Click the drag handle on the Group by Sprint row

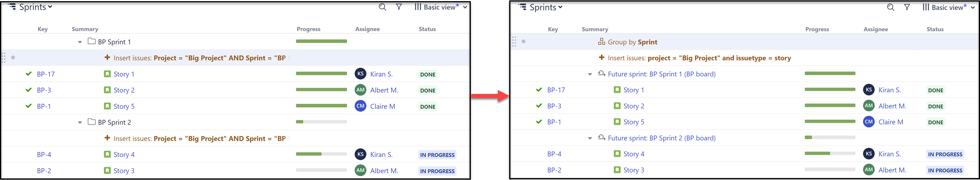[514, 41]
